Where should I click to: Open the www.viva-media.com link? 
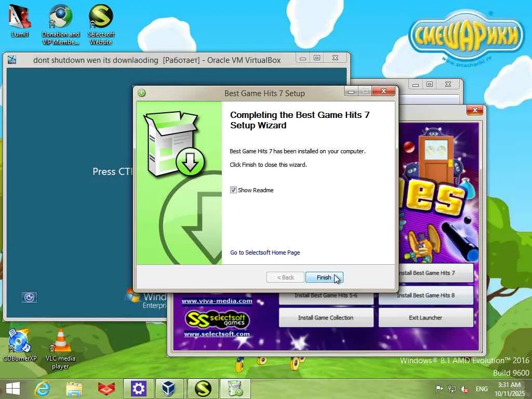pos(217,301)
